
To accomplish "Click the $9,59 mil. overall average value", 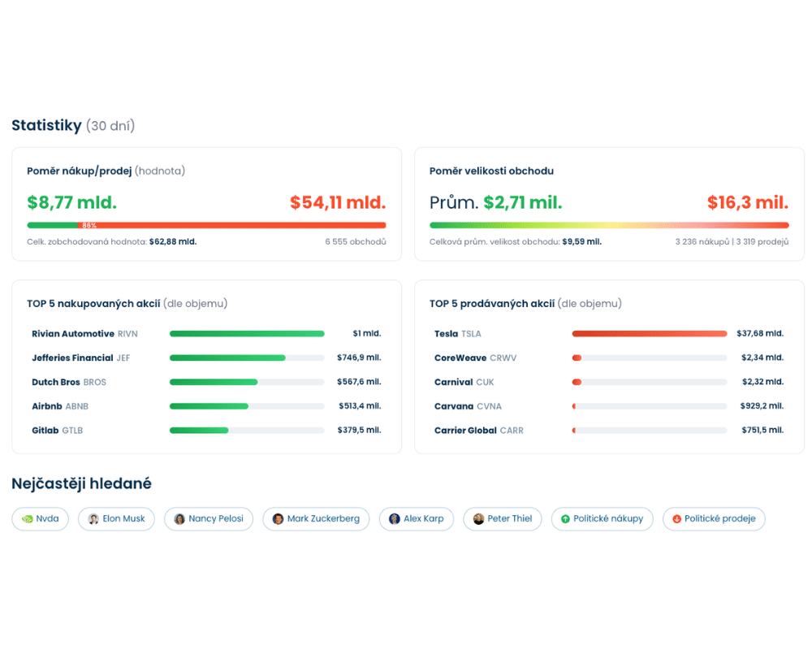I will pyautogui.click(x=582, y=242).
